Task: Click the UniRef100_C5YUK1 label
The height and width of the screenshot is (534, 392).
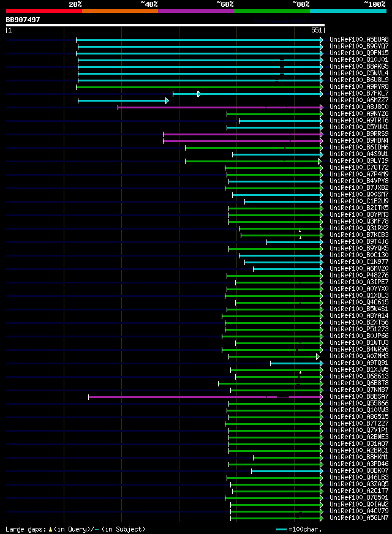Action: 359,127
